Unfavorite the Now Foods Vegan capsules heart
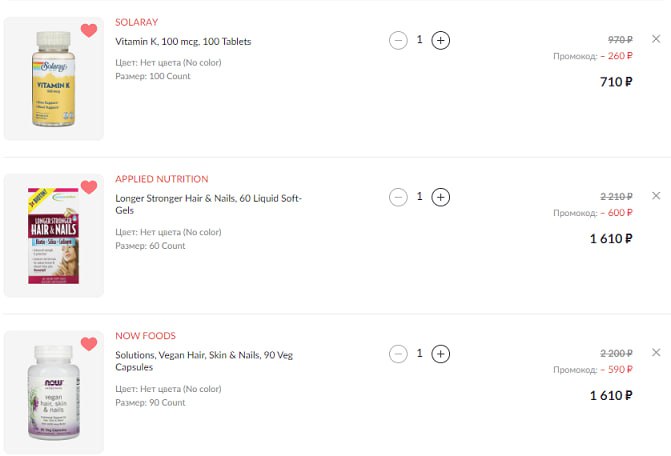 coord(89,344)
